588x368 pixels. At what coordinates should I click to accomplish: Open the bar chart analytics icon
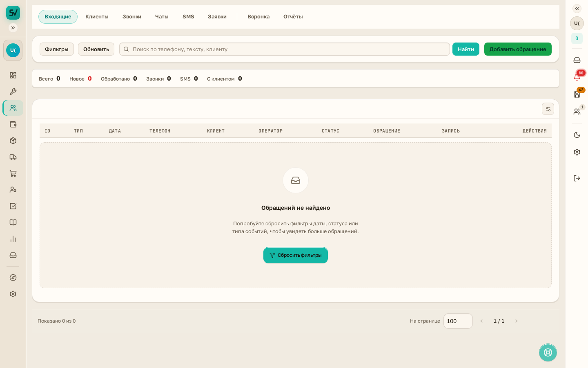[x=13, y=239]
